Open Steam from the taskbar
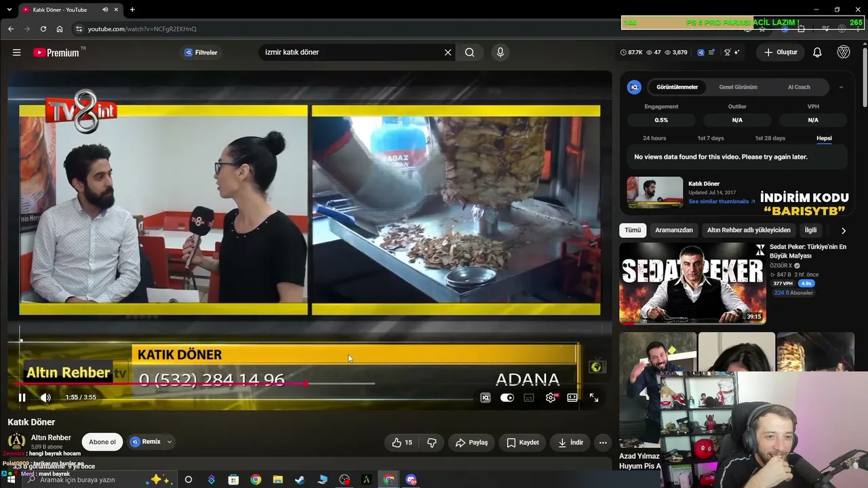This screenshot has height=488, width=868. click(x=300, y=480)
